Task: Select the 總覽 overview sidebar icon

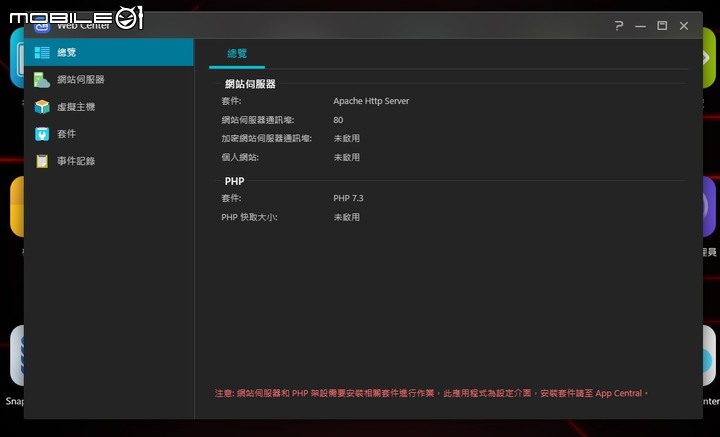Action: point(42,52)
